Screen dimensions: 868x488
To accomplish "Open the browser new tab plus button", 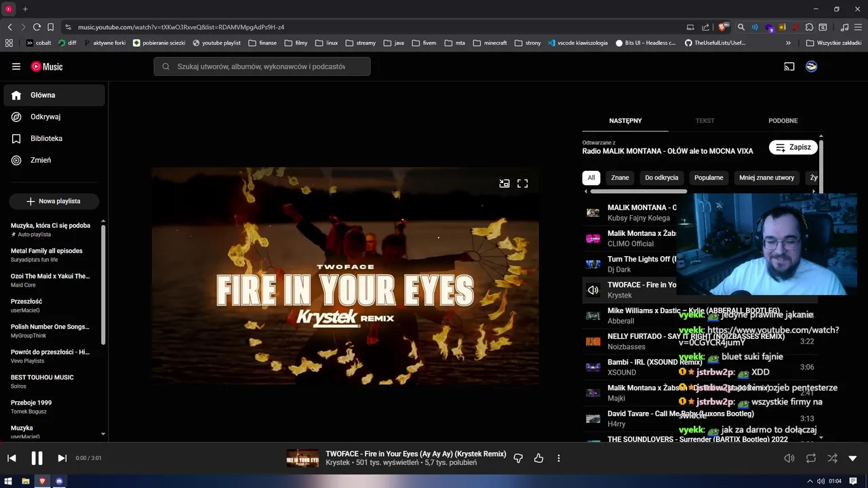I will coord(25,9).
